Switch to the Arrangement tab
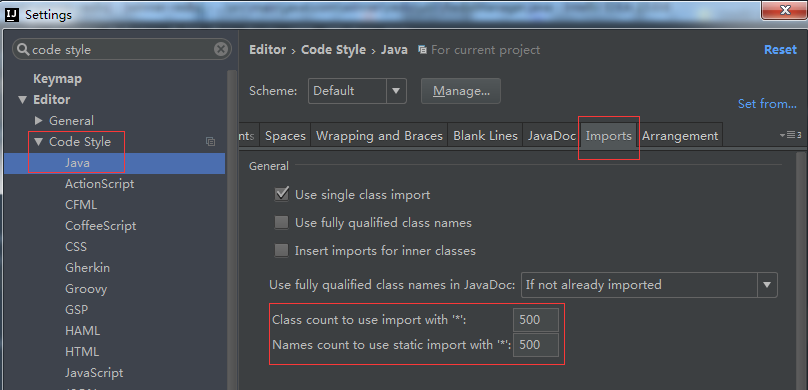Image resolution: width=808 pixels, height=390 pixels. tap(680, 136)
